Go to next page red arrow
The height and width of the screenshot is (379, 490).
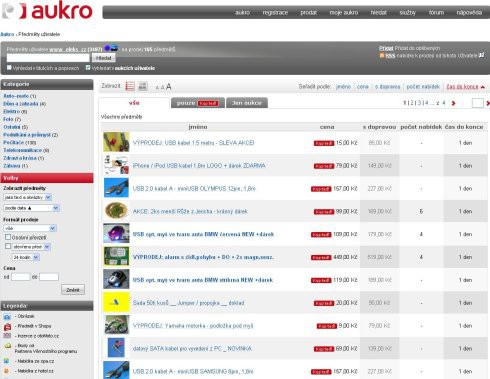(x=453, y=103)
